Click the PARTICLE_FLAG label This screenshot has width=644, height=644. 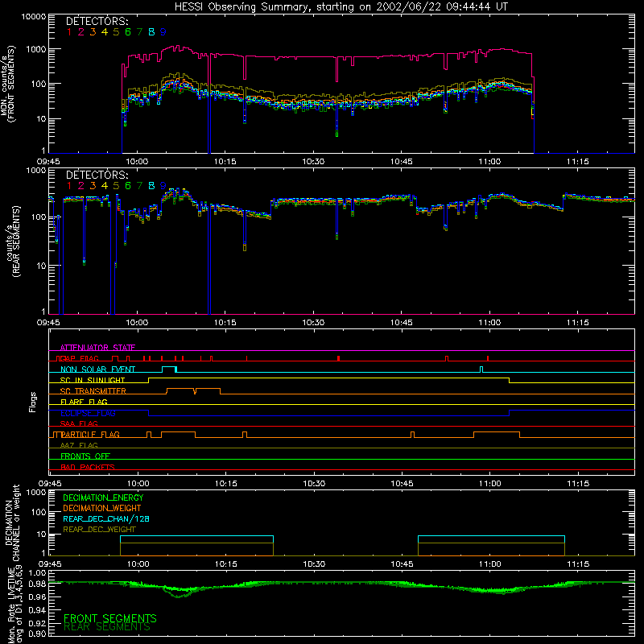(x=90, y=435)
